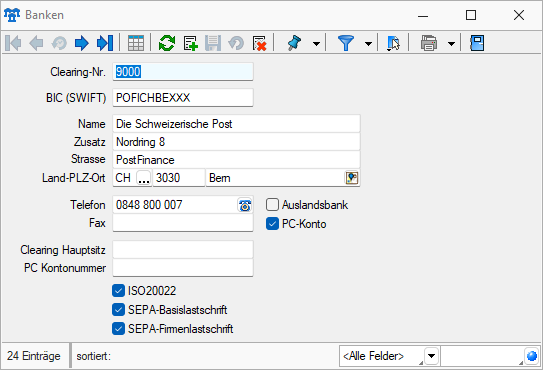
Task: Click the PLZ field showing 3030
Action: coord(179,178)
